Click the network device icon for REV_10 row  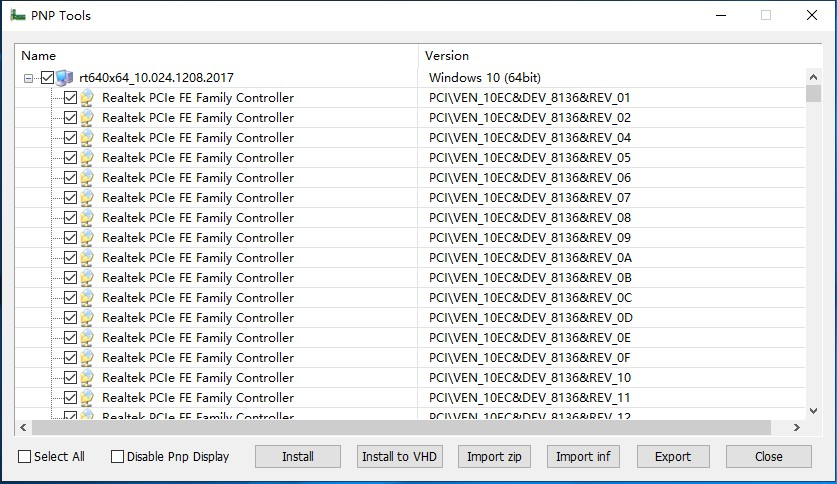point(88,378)
